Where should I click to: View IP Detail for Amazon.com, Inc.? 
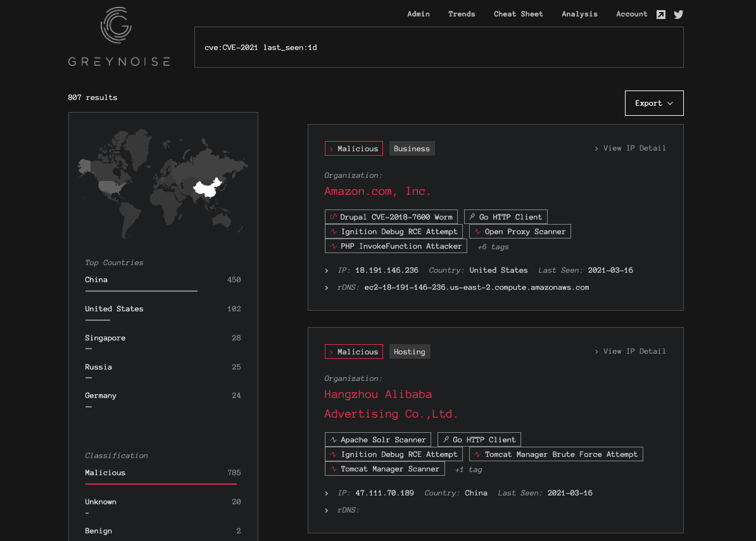point(629,148)
